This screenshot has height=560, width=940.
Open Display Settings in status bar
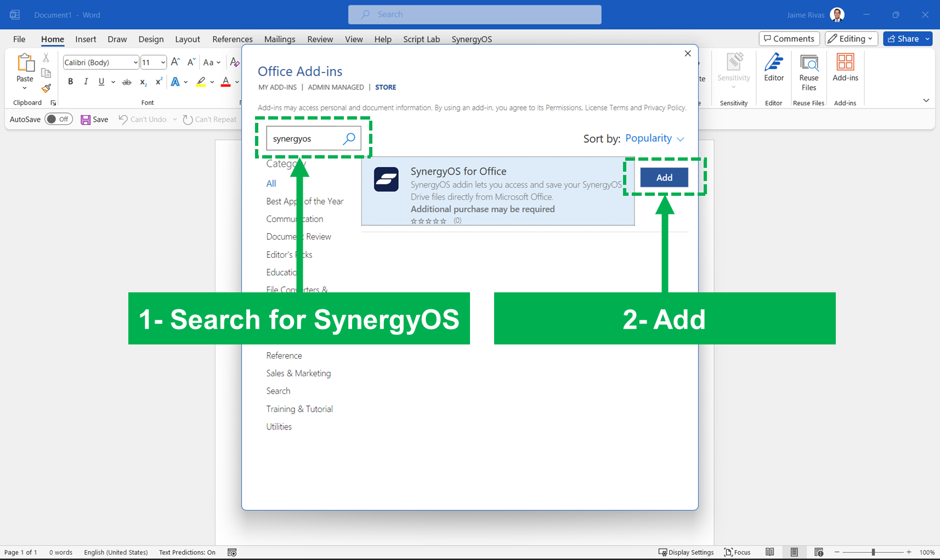(x=686, y=552)
